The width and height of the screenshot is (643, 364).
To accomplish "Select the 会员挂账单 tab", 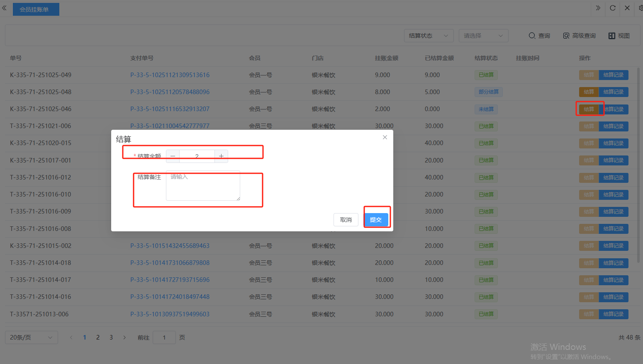I will pyautogui.click(x=36, y=9).
